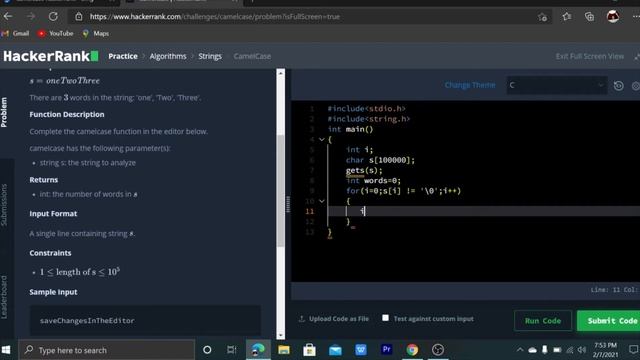This screenshot has width=640, height=360.
Task: Click the volume speaker tray icon
Action: (x=582, y=350)
